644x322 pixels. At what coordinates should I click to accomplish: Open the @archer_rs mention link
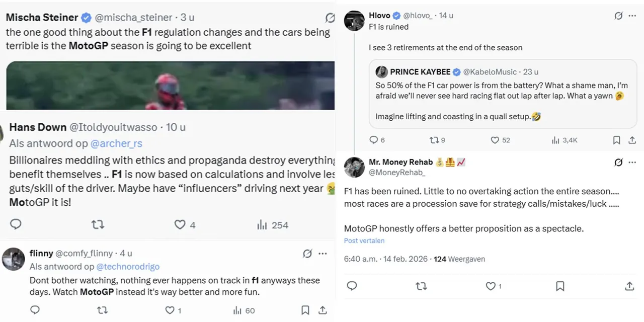point(117,143)
